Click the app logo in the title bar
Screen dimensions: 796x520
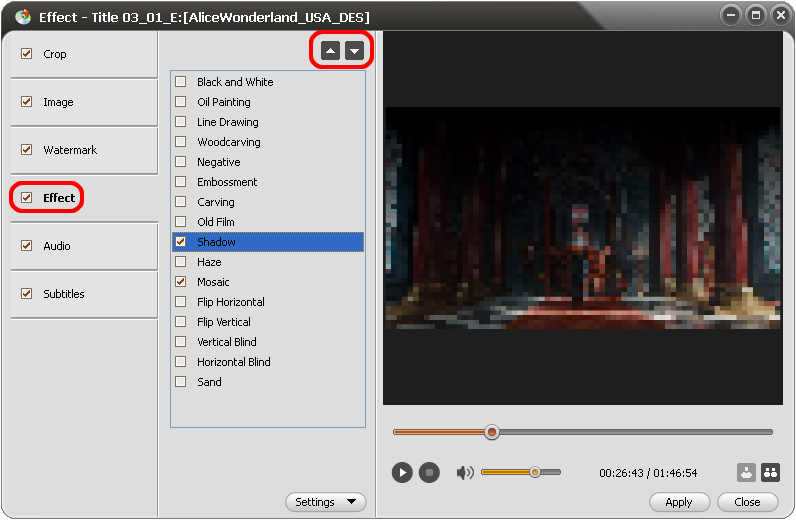23,17
